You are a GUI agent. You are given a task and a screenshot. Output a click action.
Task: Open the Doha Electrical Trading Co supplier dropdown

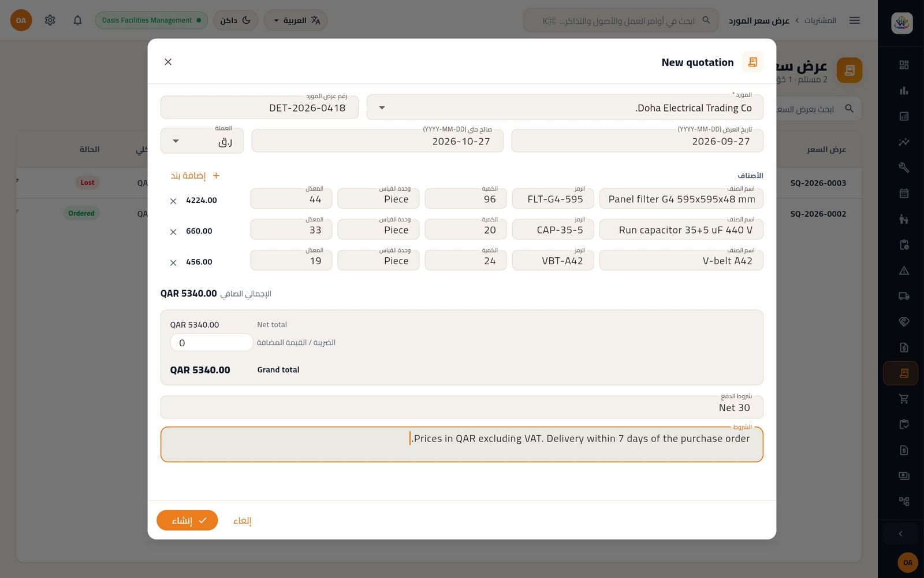(565, 108)
